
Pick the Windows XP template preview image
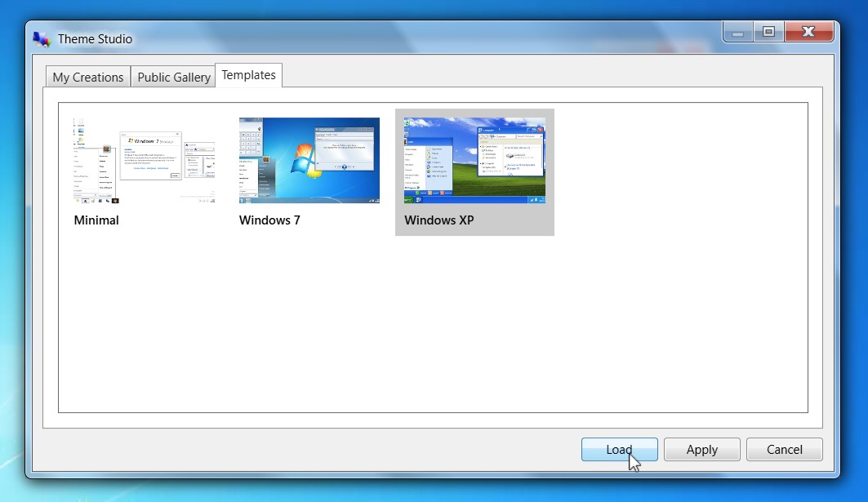(474, 160)
